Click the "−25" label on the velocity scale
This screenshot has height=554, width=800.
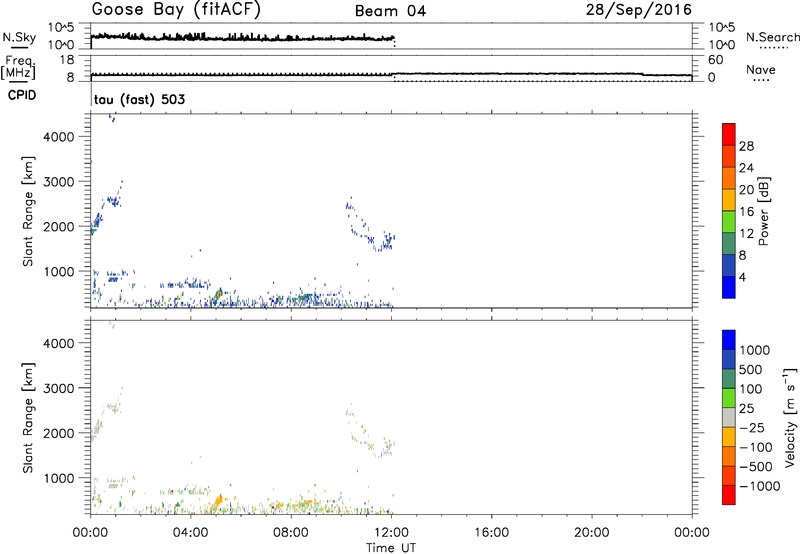coord(752,428)
